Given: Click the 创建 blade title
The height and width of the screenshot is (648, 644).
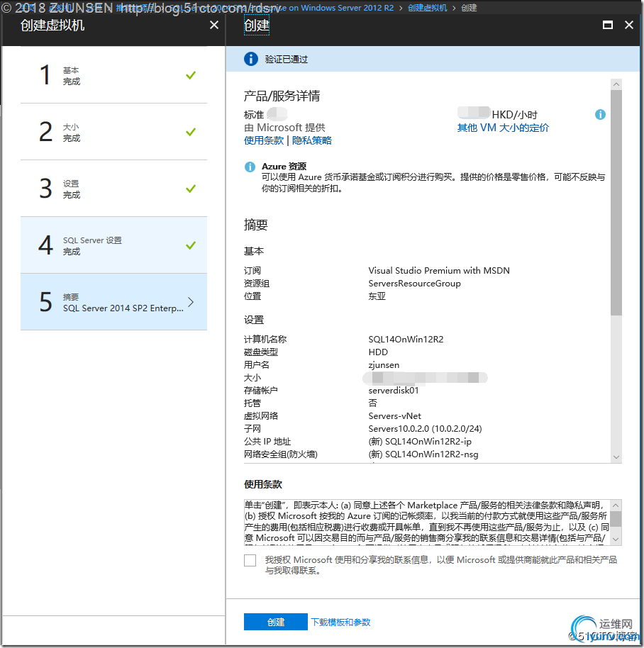Looking at the screenshot, I should tap(256, 26).
